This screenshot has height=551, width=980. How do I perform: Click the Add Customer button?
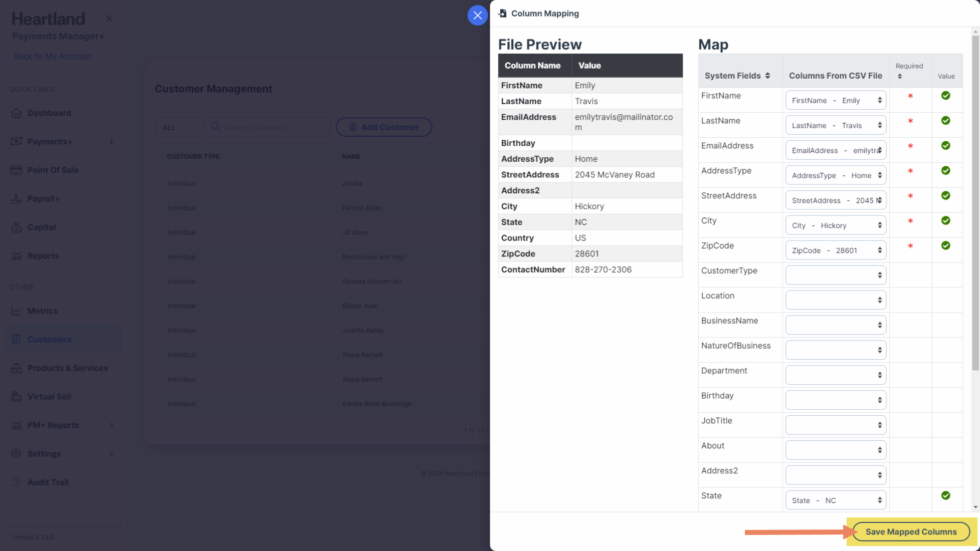[x=384, y=127]
